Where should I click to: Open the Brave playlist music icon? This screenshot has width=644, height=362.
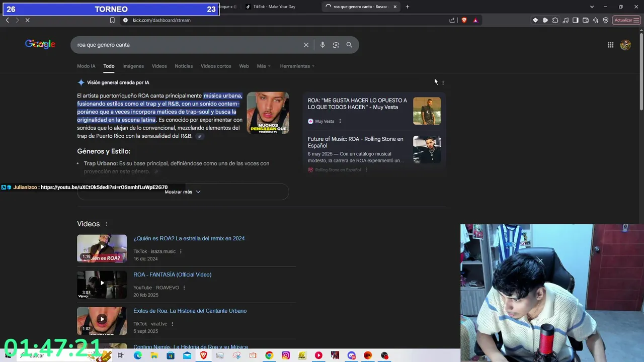(x=566, y=20)
